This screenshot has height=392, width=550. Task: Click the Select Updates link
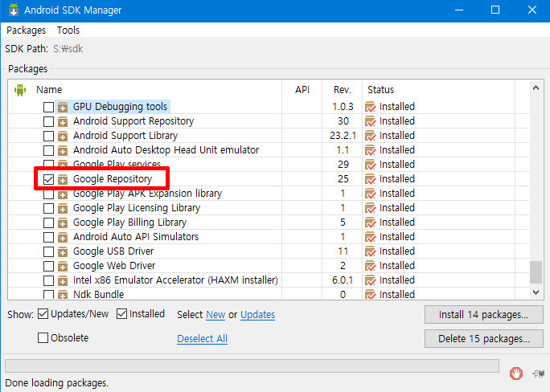tap(257, 315)
